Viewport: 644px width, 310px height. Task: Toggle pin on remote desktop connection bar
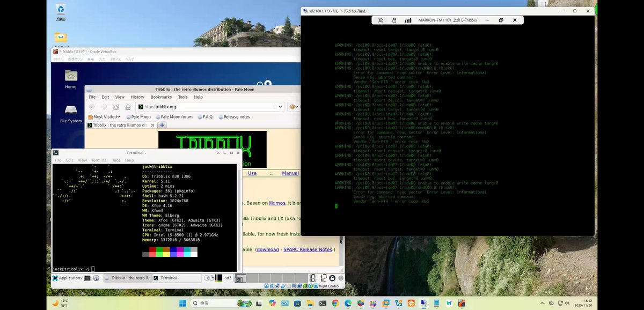(380, 20)
